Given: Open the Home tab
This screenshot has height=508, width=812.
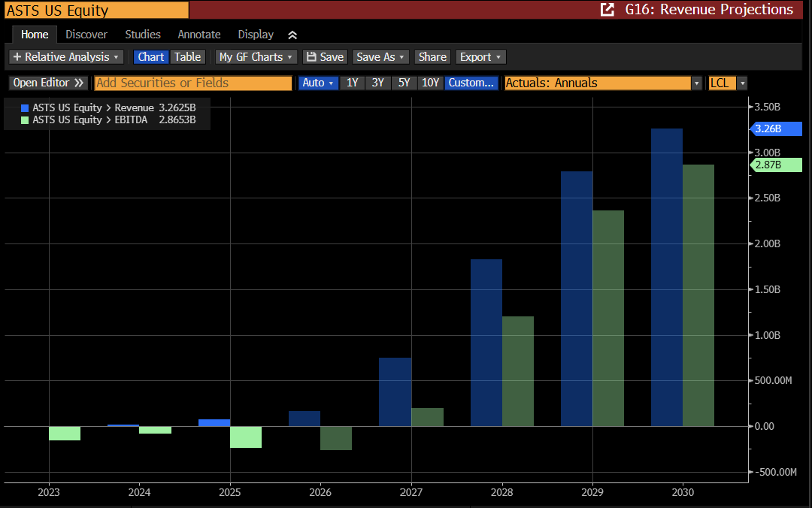Looking at the screenshot, I should coord(35,35).
